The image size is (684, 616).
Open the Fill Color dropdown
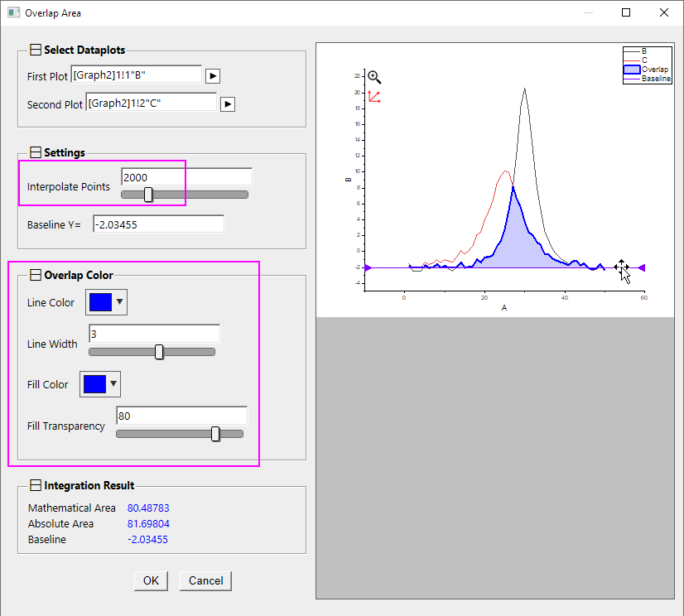pos(101,384)
